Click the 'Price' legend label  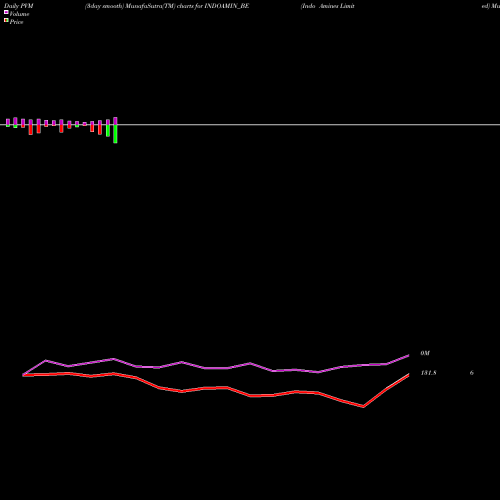click(16, 22)
